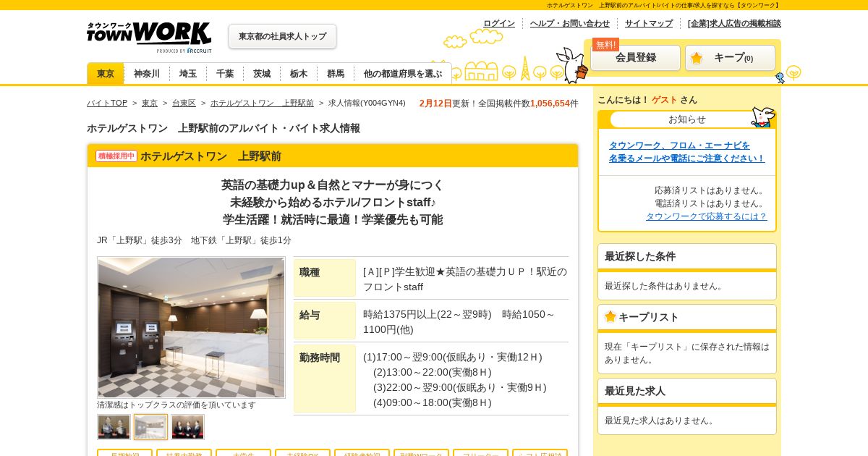Click 台東区 breadcrumb link

pos(184,104)
